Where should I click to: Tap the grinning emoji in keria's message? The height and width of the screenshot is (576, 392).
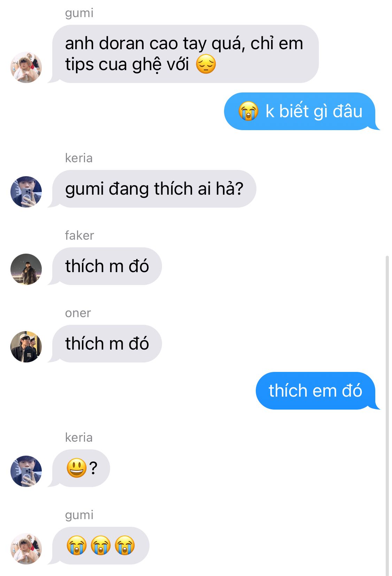pyautogui.click(x=76, y=468)
